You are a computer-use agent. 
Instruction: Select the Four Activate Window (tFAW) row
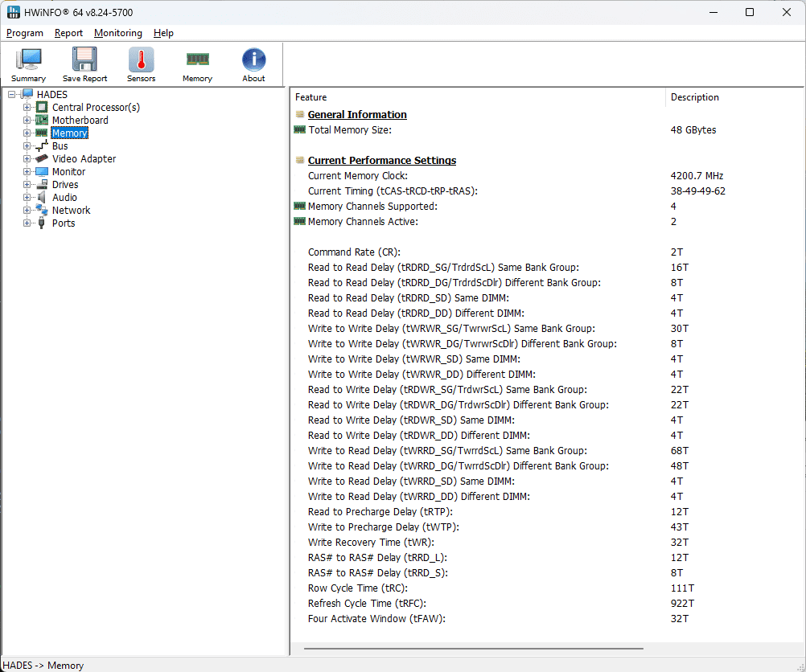click(548, 619)
